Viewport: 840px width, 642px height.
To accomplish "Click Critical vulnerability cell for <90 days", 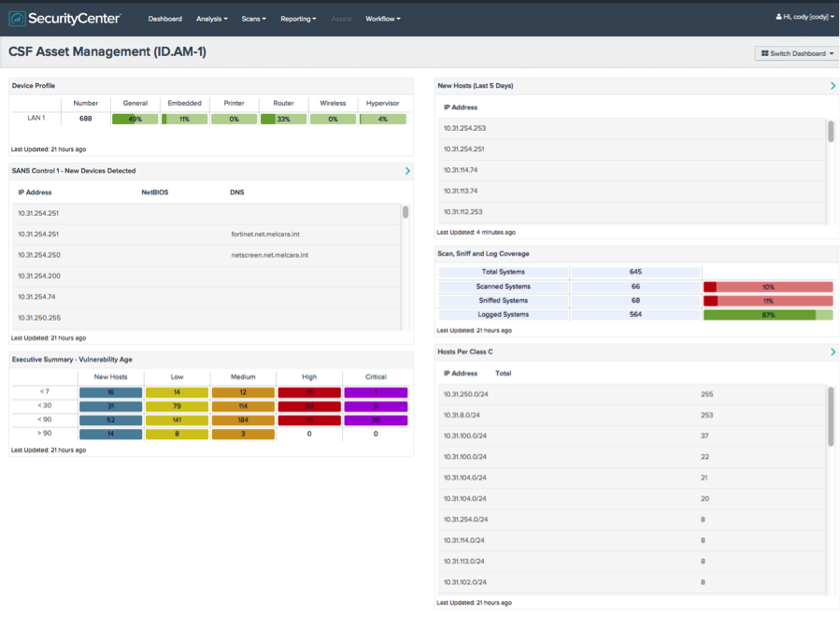I will 376,421.
